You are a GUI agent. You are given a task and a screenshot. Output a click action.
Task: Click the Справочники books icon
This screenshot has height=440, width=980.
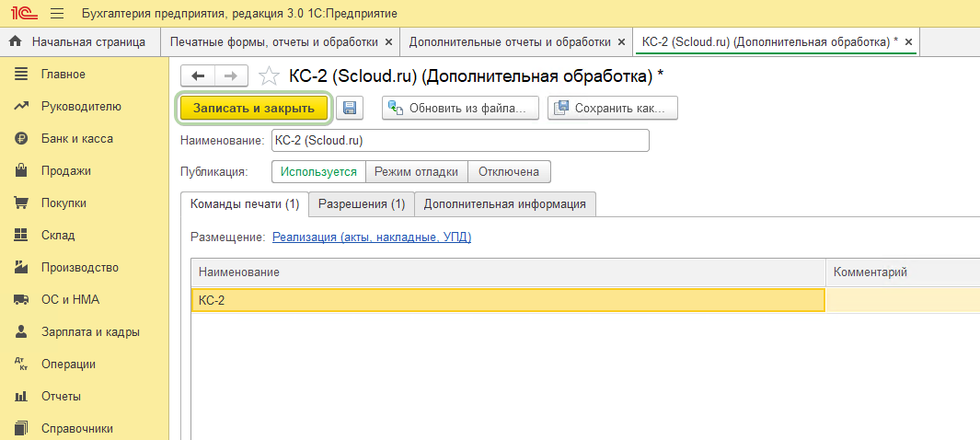pos(21,429)
